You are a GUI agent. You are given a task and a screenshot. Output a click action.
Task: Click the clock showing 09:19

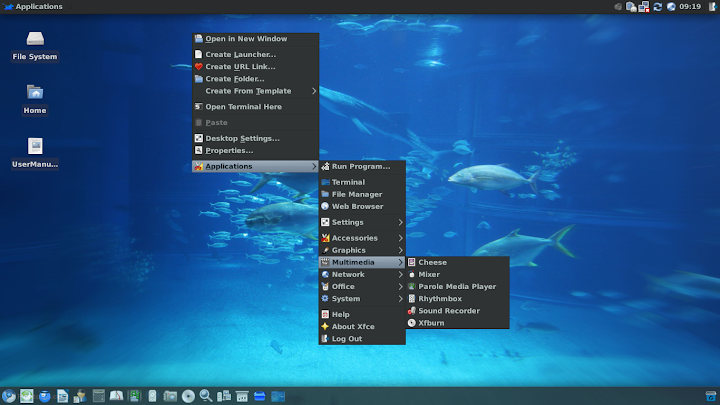coord(690,7)
